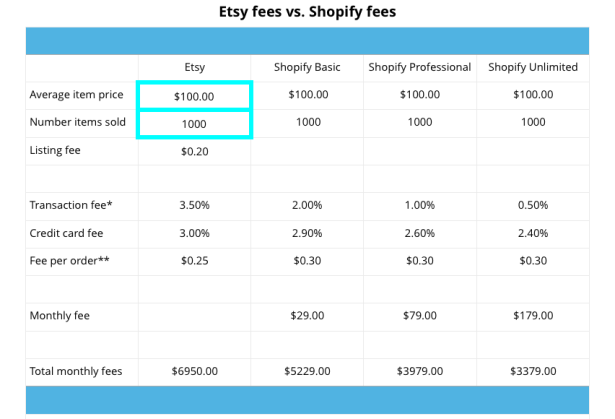The width and height of the screenshot is (615, 419).
Task: Click Shopify Professional average item price $100.00
Action: [420, 95]
